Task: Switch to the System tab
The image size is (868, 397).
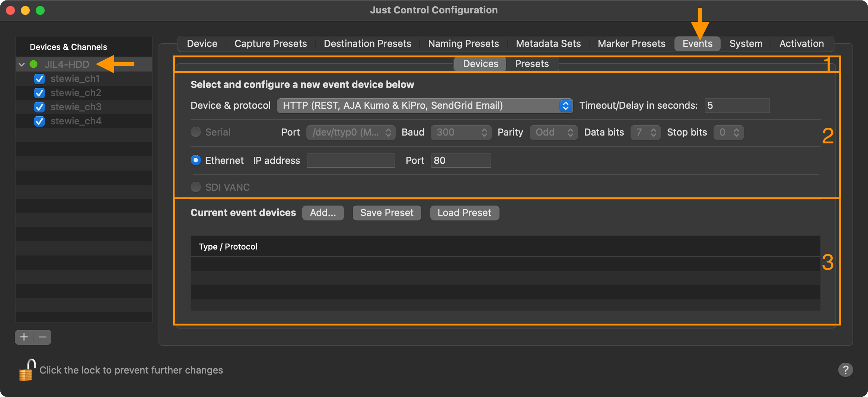Action: point(746,44)
